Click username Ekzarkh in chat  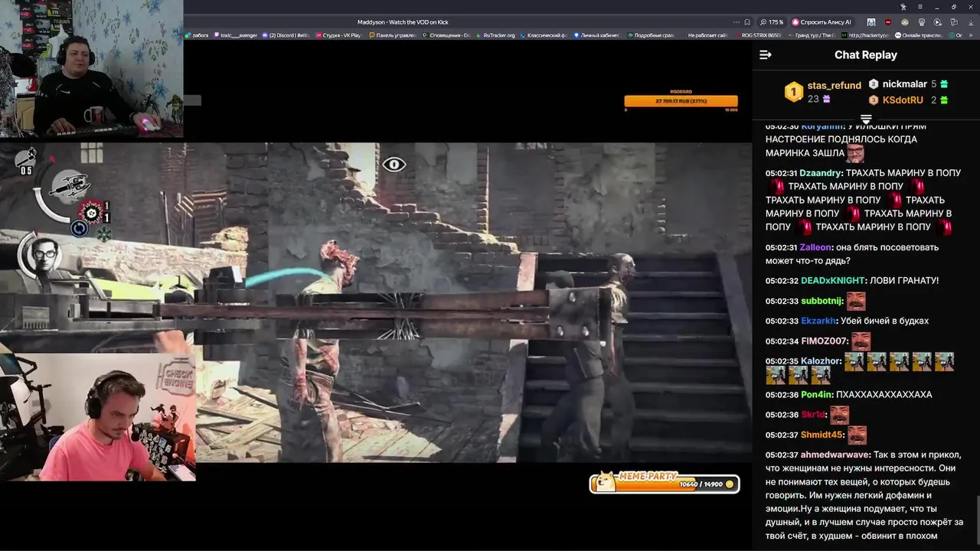pyautogui.click(x=818, y=321)
